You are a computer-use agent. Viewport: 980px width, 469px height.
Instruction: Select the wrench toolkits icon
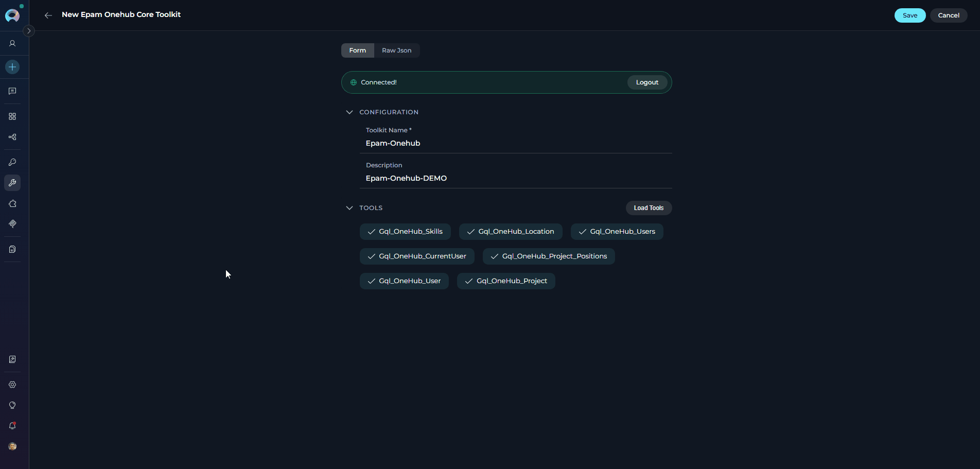(12, 183)
